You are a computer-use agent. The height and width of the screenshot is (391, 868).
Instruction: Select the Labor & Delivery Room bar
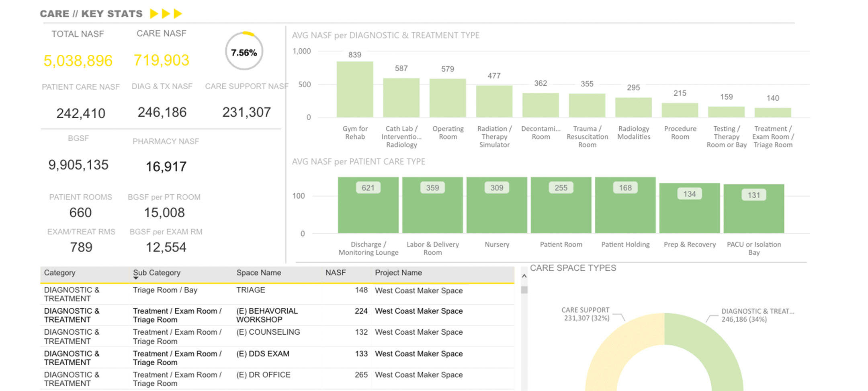point(432,205)
